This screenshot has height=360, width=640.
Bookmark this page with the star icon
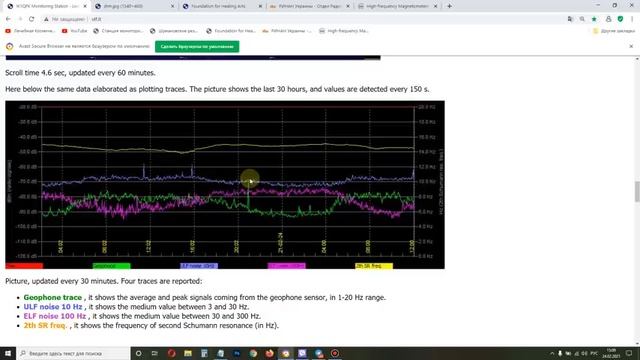[x=594, y=19]
